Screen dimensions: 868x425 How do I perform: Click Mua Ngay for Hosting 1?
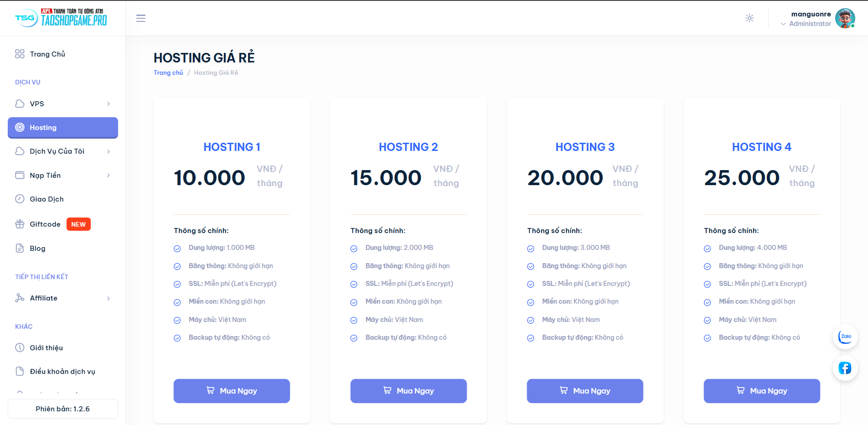pyautogui.click(x=232, y=391)
